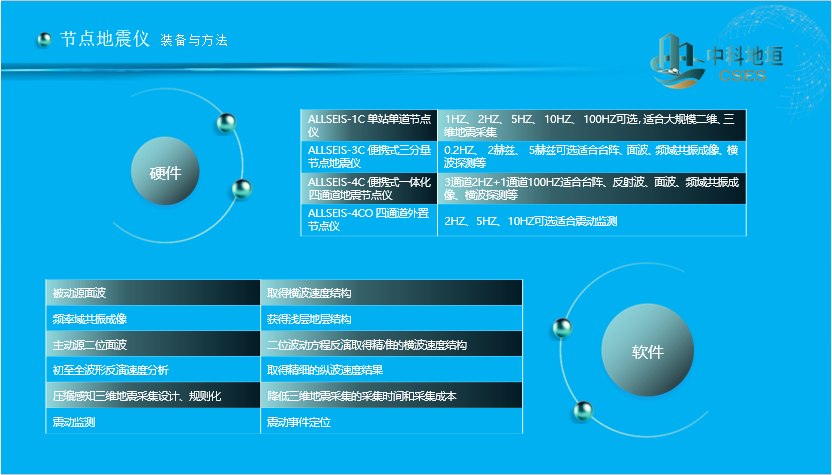
Task: Select the 2HZ、5HZ、10HZ 震动监测 description cell
Action: [x=592, y=221]
